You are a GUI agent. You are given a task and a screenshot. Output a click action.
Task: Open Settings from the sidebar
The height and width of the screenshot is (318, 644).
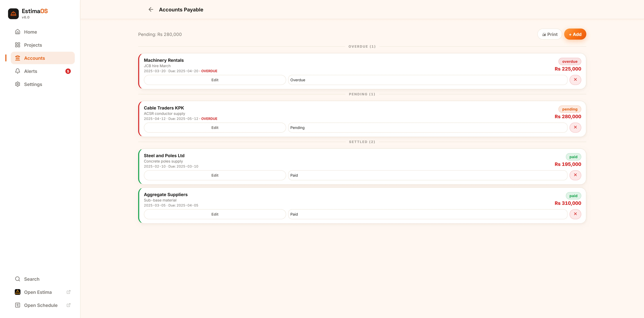(x=43, y=84)
